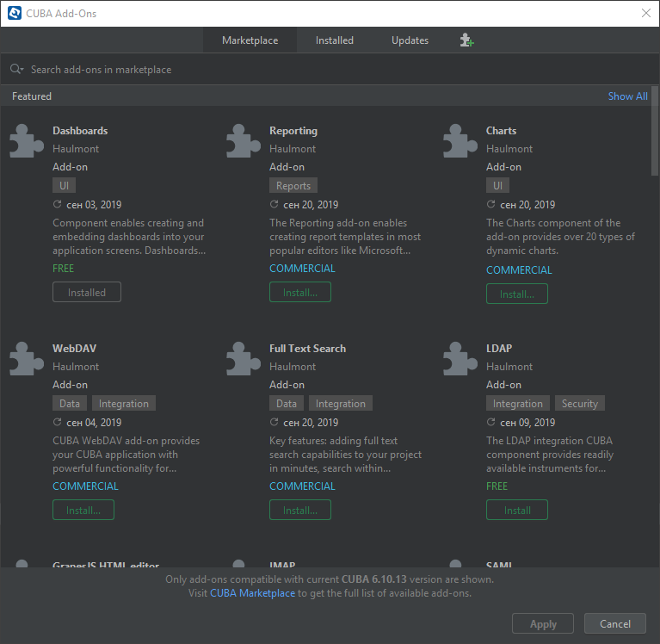Install the Full Text Search add-on

tap(300, 510)
